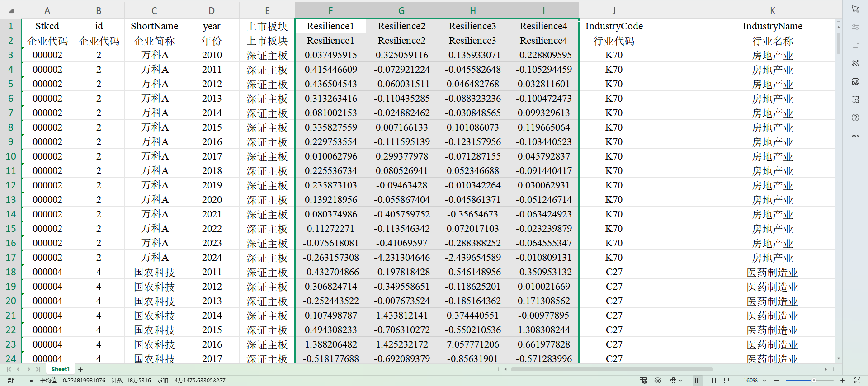Click the zoom out minus button

pyautogui.click(x=777, y=381)
